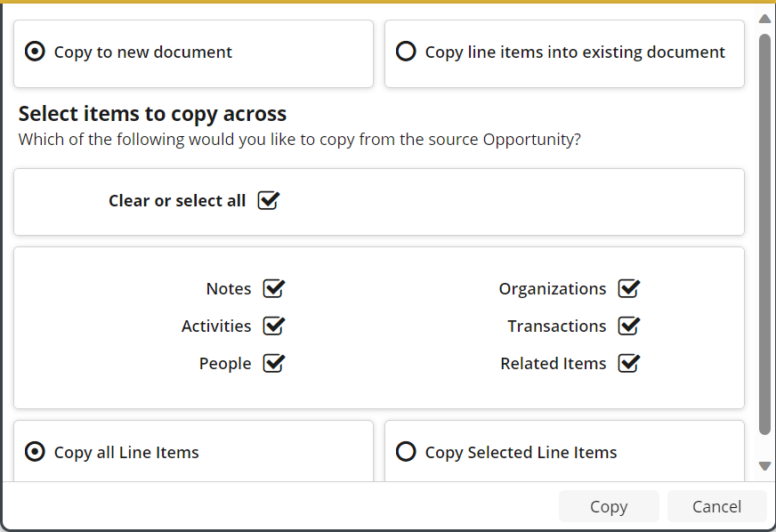Click the Clear or select all label text
776x532 pixels.
tap(176, 201)
